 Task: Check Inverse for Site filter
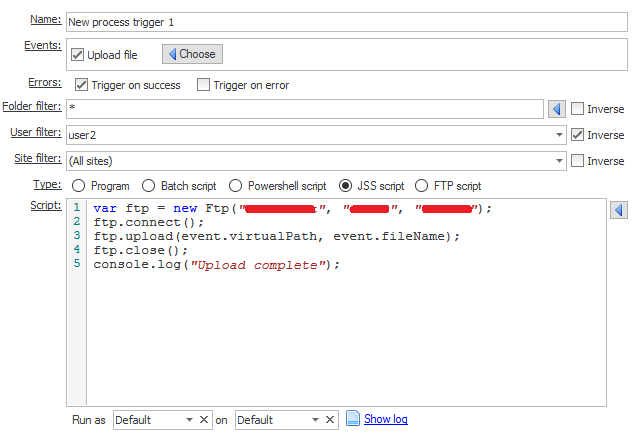pos(577,161)
